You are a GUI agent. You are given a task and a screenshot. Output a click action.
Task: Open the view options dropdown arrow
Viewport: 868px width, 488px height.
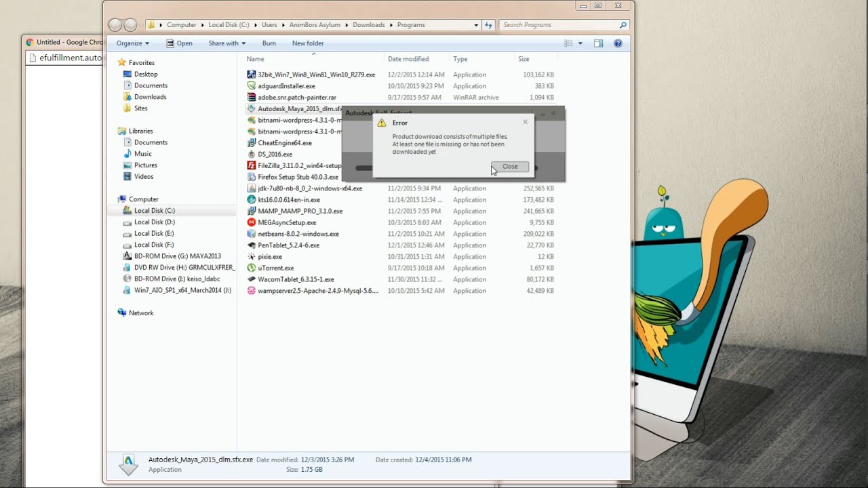[580, 43]
